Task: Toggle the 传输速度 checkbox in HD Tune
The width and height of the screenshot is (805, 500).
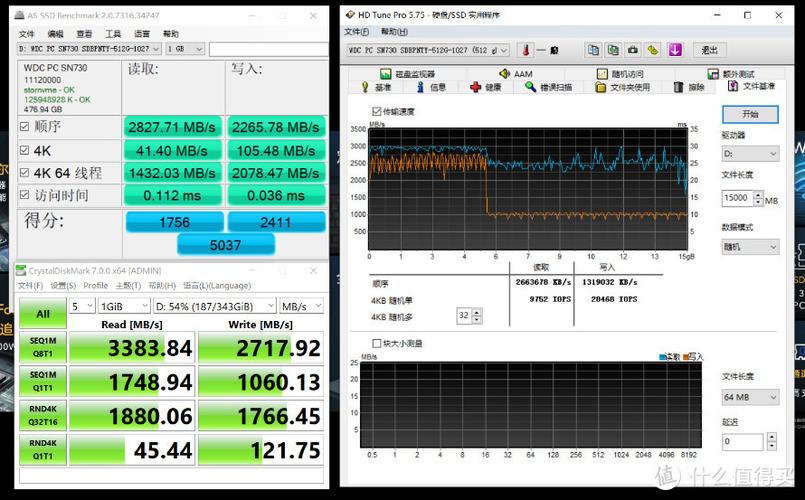Action: 376,111
